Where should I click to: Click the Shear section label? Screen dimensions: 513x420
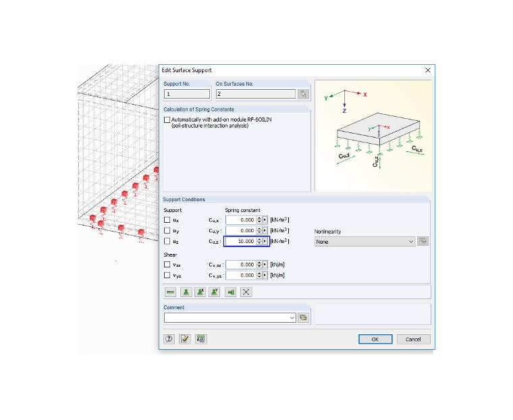point(170,255)
